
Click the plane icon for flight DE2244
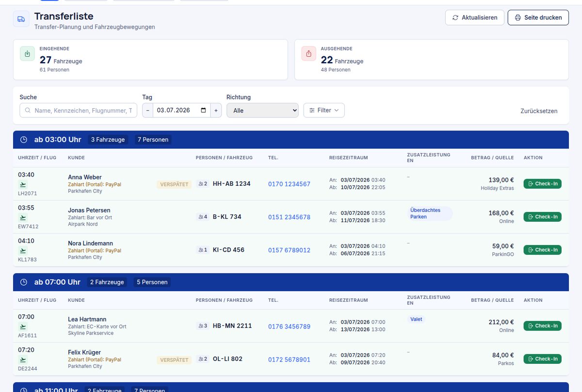[x=23, y=359]
